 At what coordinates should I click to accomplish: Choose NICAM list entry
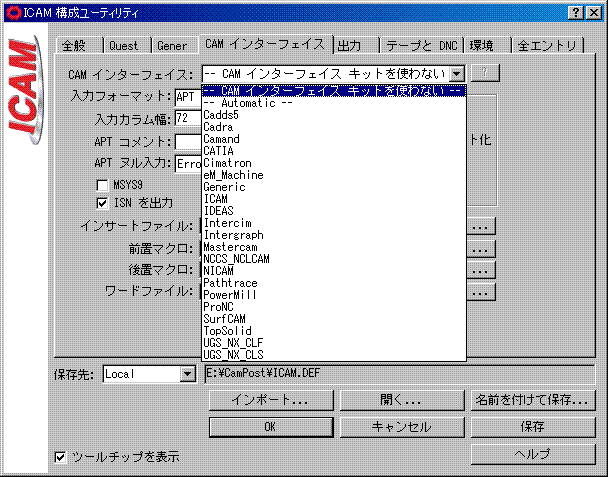click(x=334, y=271)
